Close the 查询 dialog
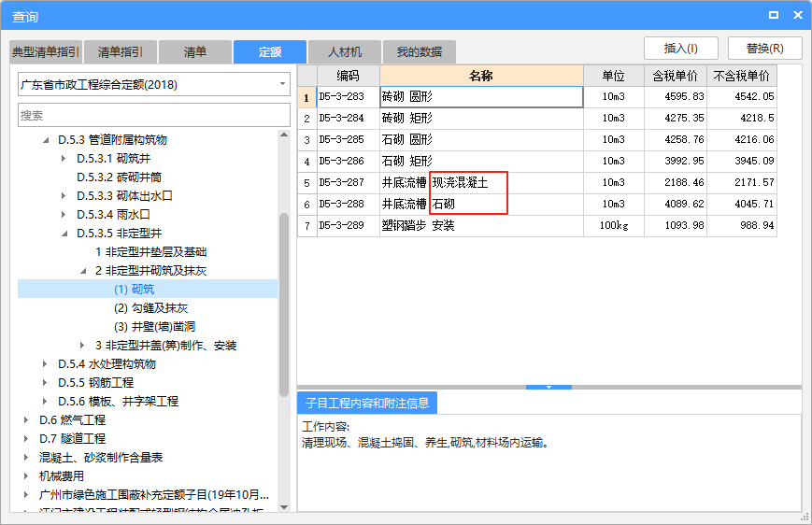The width and height of the screenshot is (812, 525). click(797, 15)
